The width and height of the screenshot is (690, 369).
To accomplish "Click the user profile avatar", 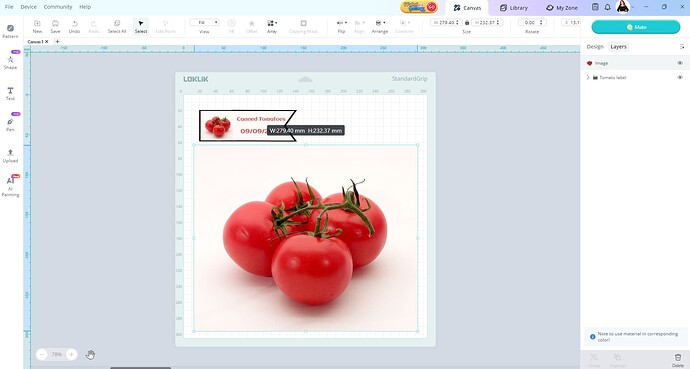I will tap(623, 7).
